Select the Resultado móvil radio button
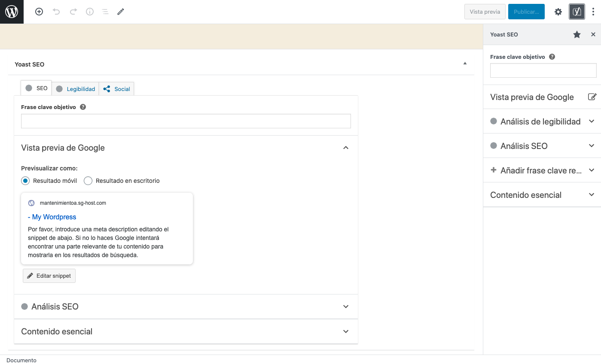The height and width of the screenshot is (364, 601). tap(25, 181)
